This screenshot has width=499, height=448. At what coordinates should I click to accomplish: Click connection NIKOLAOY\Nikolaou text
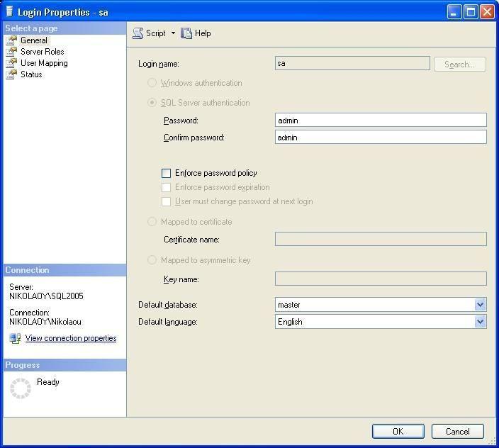[45, 322]
